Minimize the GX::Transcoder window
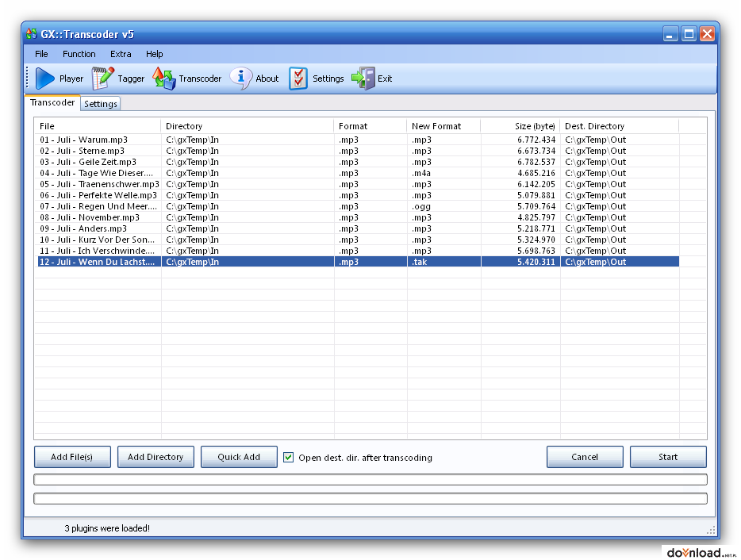Viewport: 741px width, 560px height. (670, 34)
